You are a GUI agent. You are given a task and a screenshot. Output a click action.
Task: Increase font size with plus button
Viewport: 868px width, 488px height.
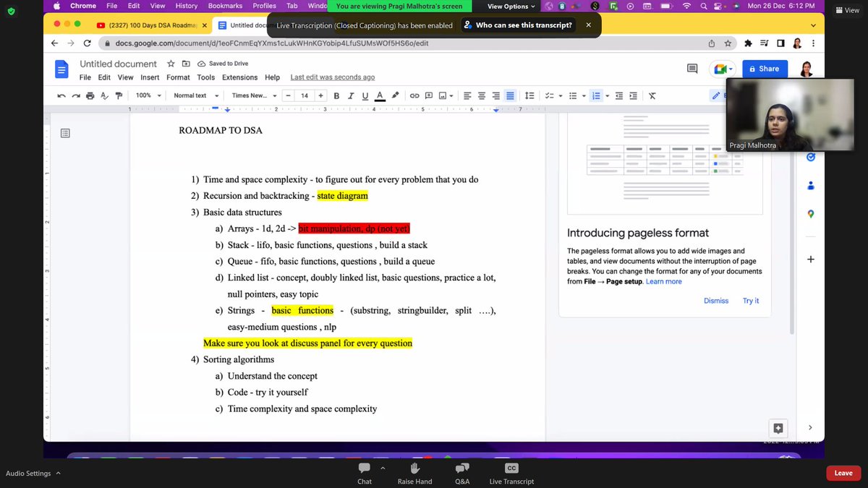321,95
